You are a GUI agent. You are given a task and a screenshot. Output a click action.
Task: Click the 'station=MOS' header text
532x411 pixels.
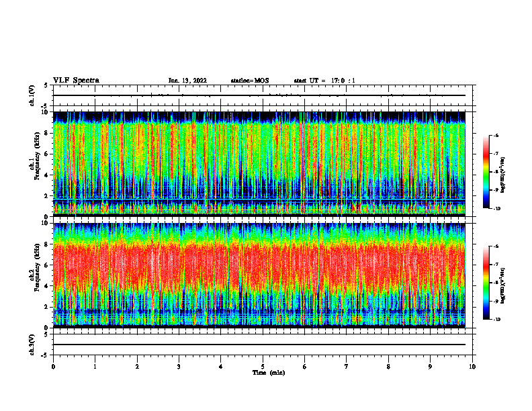pos(250,81)
